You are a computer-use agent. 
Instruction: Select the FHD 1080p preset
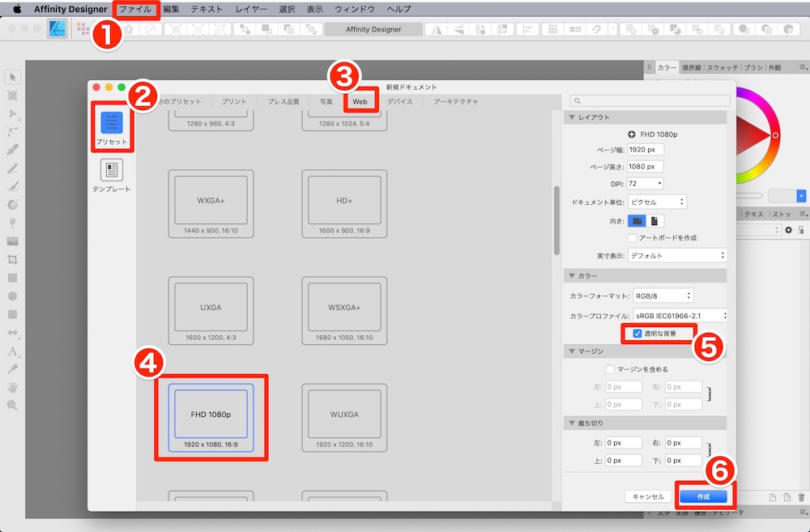click(x=211, y=417)
